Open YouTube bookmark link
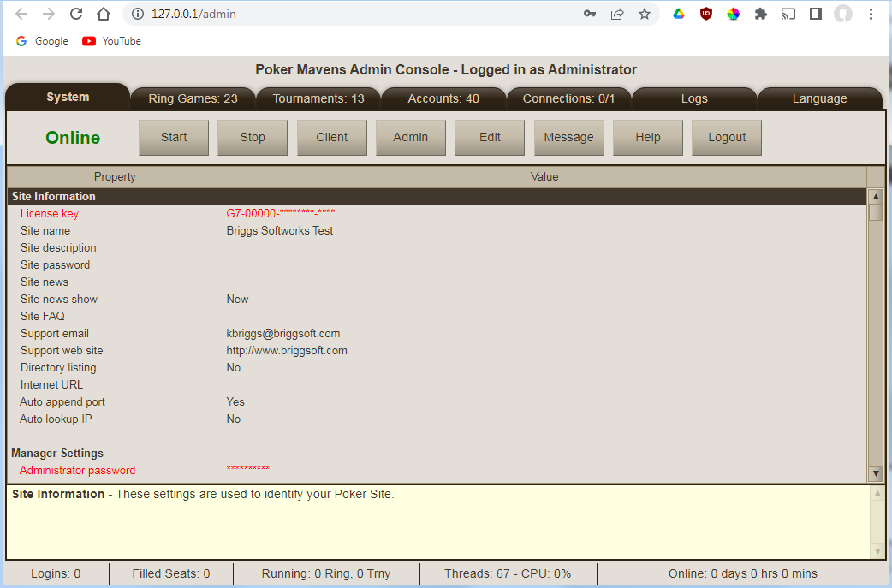 tap(112, 41)
